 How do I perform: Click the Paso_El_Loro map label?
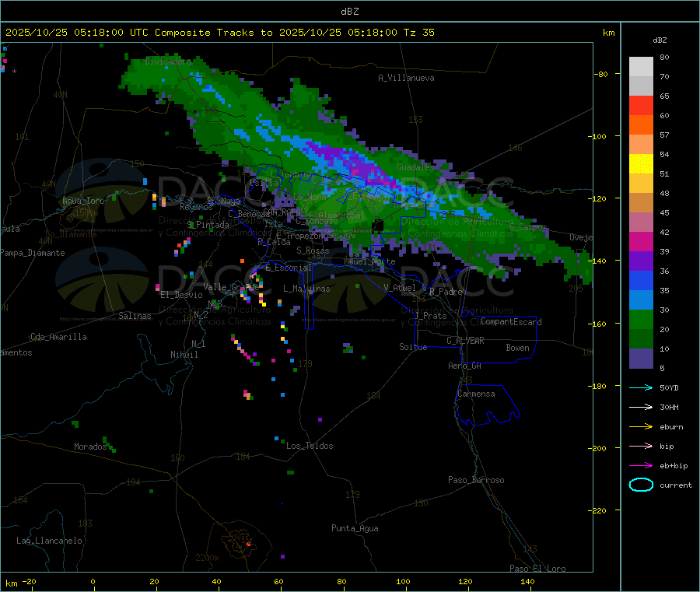click(537, 569)
